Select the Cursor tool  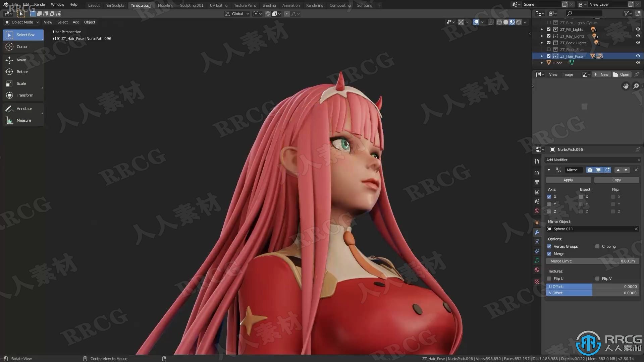pyautogui.click(x=23, y=47)
